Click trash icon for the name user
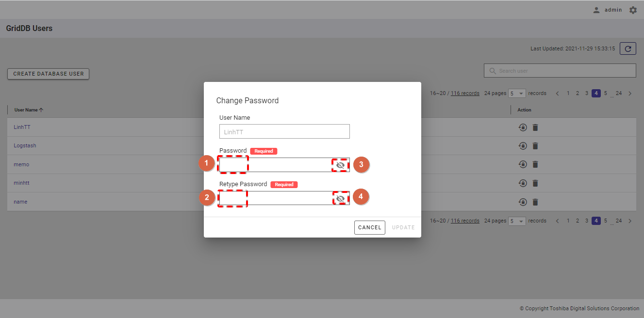644x318 pixels. tap(535, 202)
